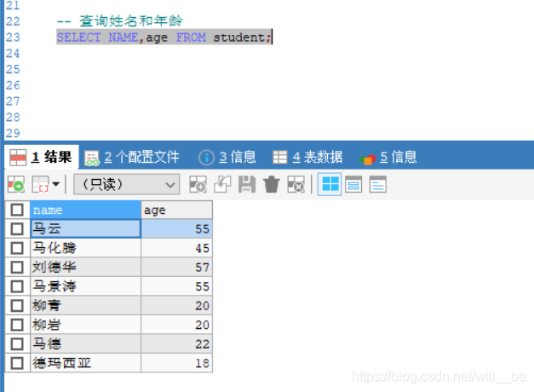Open the (只读) read-only mode combo box
This screenshot has height=392, width=534.
(x=126, y=184)
